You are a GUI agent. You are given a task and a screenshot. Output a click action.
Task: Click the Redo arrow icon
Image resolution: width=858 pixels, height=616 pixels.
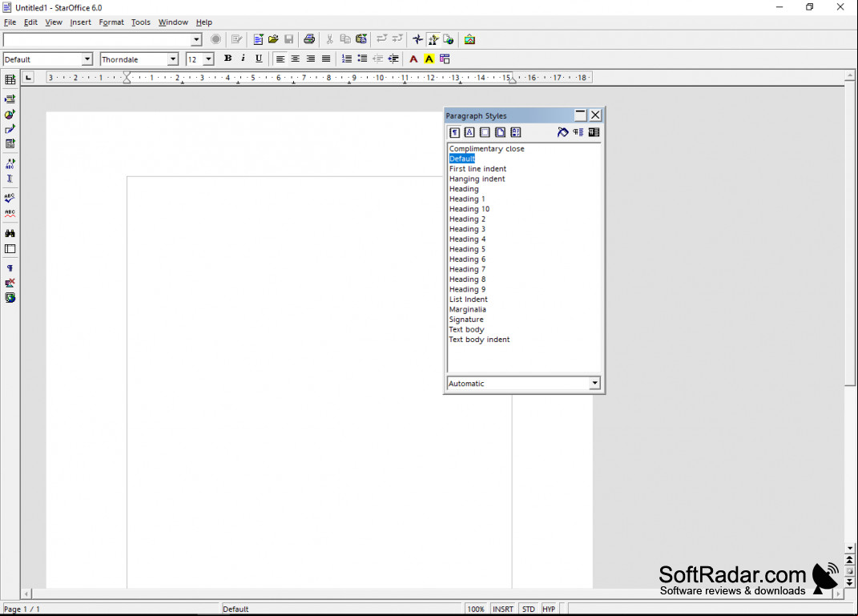[x=397, y=39]
